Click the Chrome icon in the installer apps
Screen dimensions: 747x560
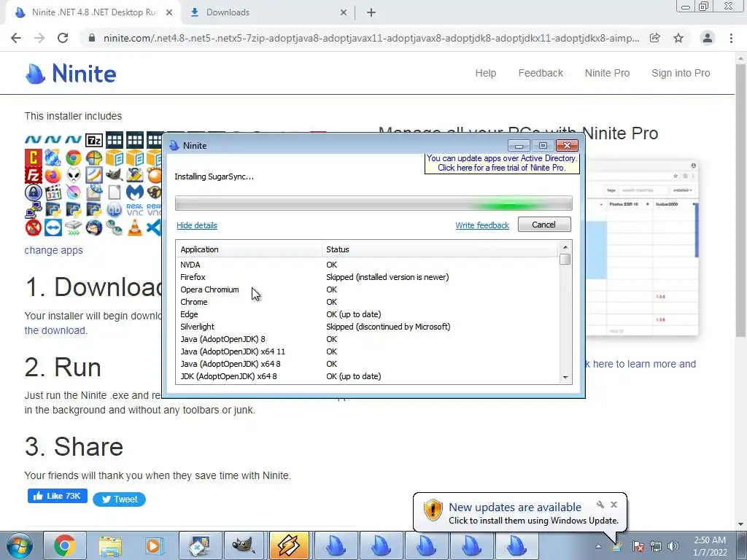pos(74,157)
